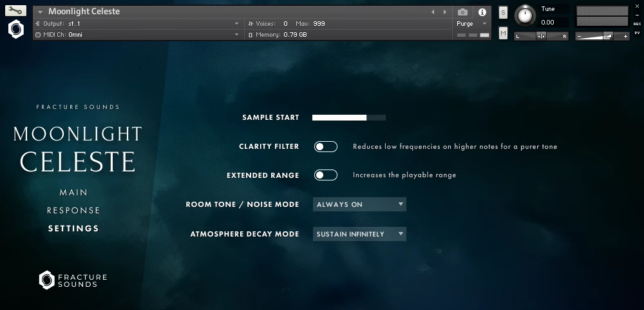Click the Fracture Sounds logo at bottom left
This screenshot has width=644, height=310.
(x=73, y=280)
